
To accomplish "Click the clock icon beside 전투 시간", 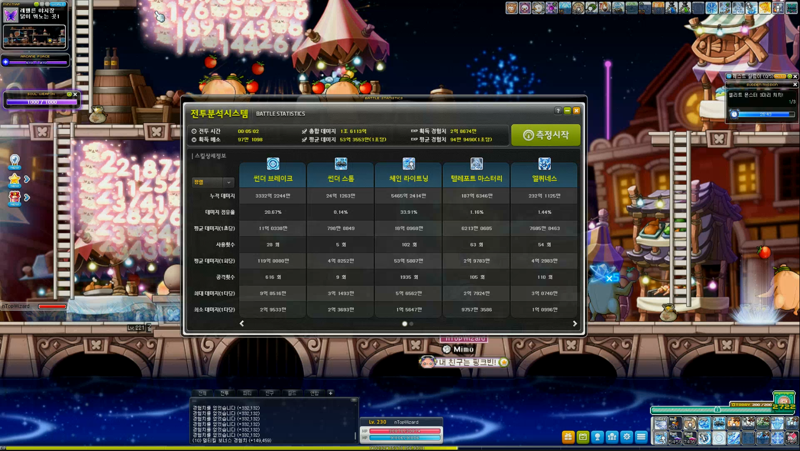I will pyautogui.click(x=194, y=131).
